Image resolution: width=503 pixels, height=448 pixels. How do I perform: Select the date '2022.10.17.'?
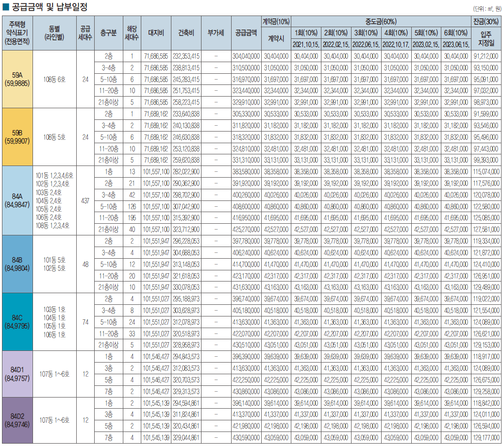point(396,45)
